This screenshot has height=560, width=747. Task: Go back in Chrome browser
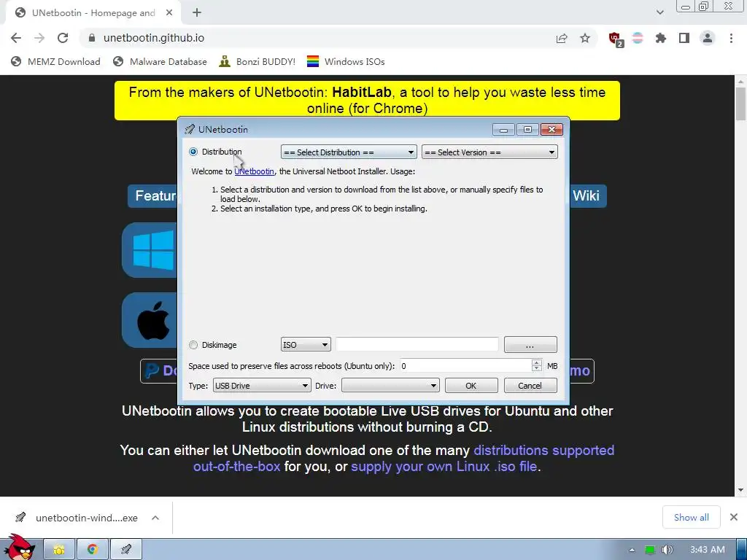point(16,38)
